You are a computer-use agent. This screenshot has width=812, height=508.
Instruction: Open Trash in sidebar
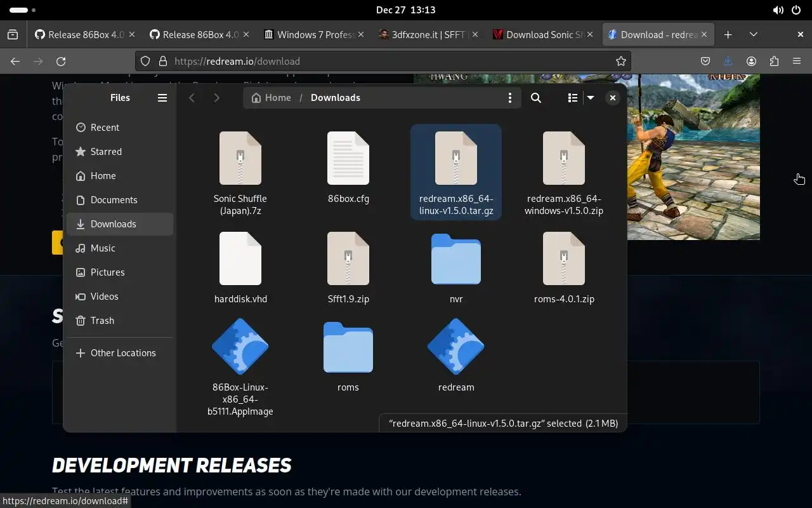click(x=119, y=321)
